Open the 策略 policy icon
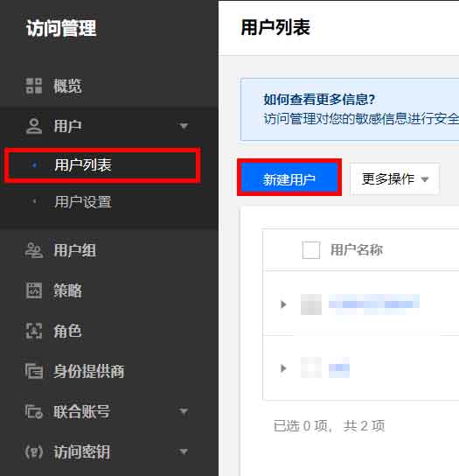Viewport: 459px width, 476px height. tap(34, 290)
